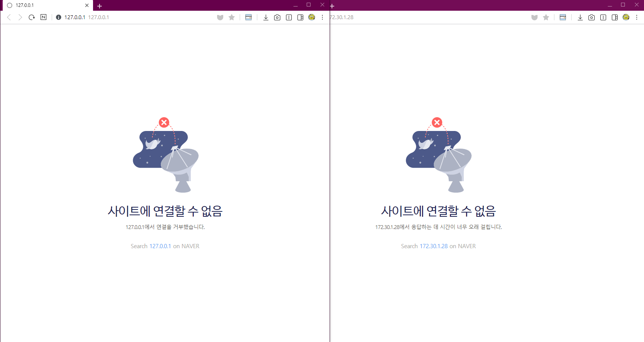Open shield icon in right window toolbar

[534, 17]
